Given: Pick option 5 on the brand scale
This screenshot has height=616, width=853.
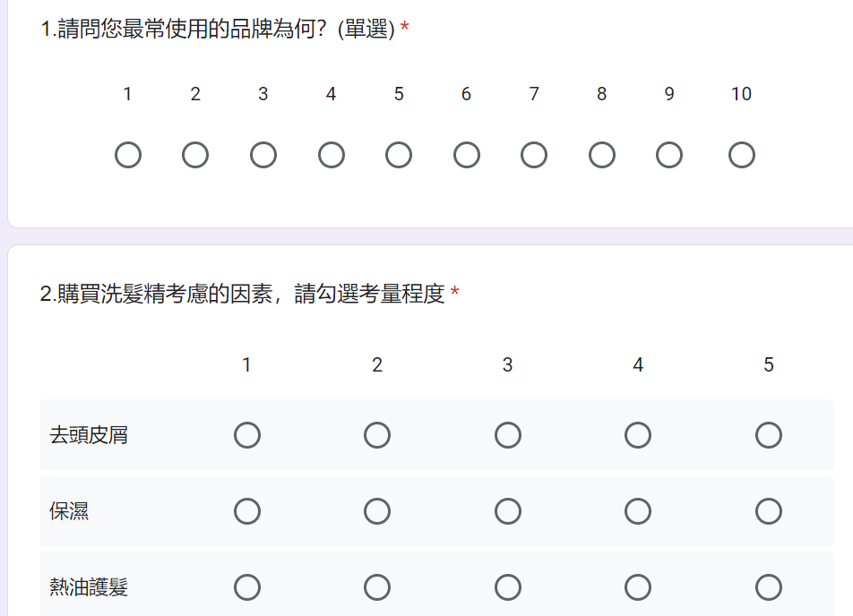Looking at the screenshot, I should (x=399, y=156).
